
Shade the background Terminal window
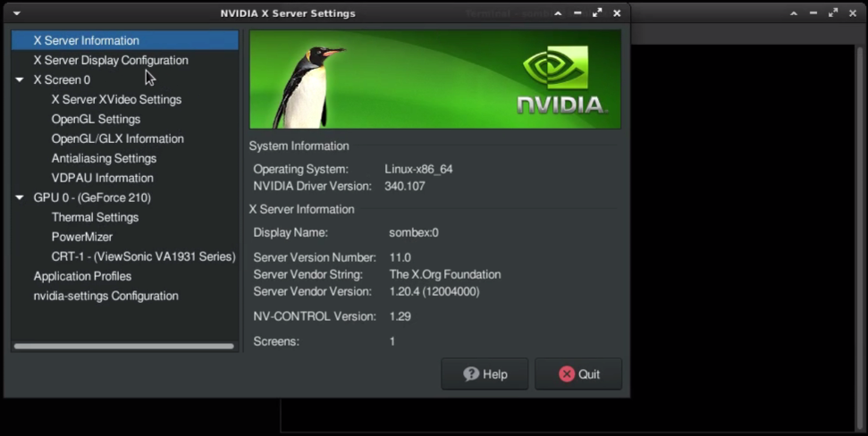pyautogui.click(x=794, y=13)
